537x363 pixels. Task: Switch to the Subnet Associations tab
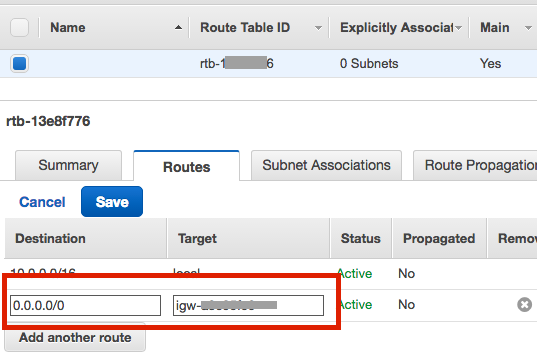click(x=326, y=165)
